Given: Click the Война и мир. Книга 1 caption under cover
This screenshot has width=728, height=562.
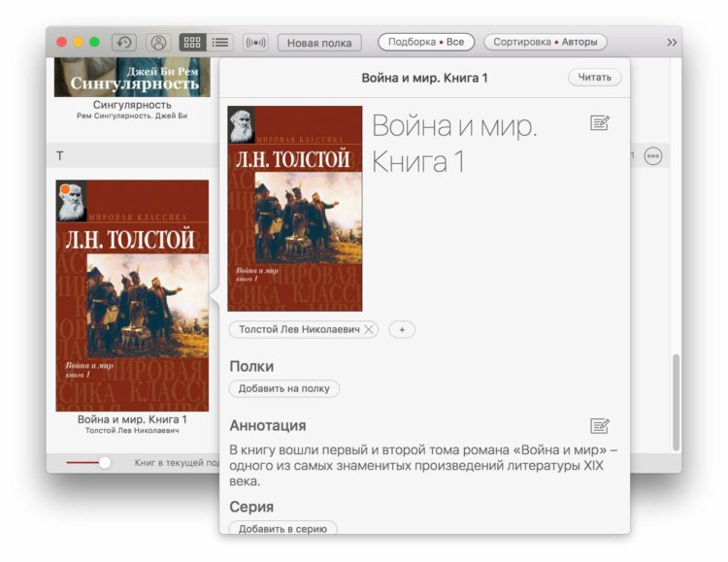Looking at the screenshot, I should 132,419.
